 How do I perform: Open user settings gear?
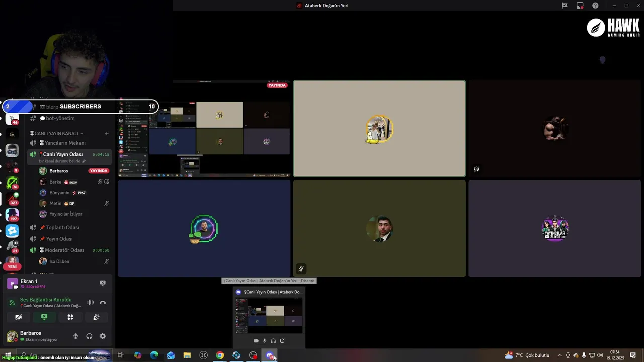[103, 336]
